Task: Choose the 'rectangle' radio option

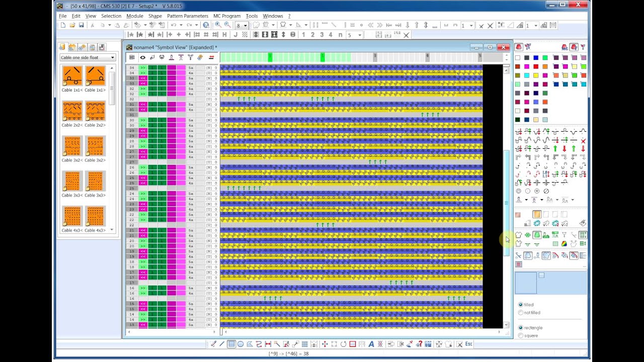Action: [x=521, y=328]
